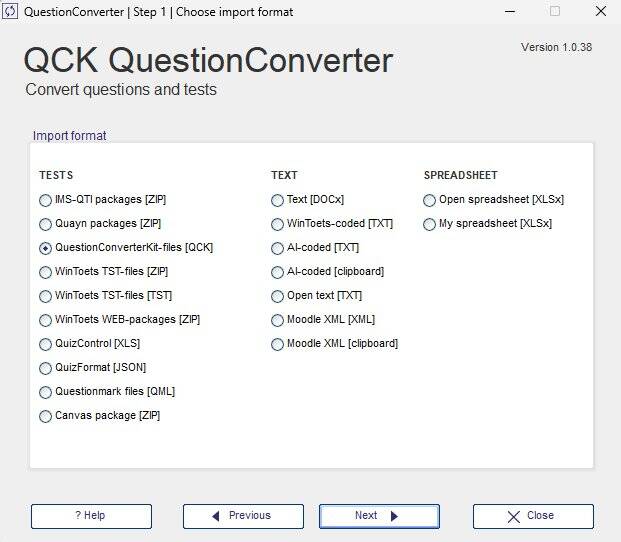Pick Questionmark files [QML] option
This screenshot has height=542, width=621.
(46, 392)
